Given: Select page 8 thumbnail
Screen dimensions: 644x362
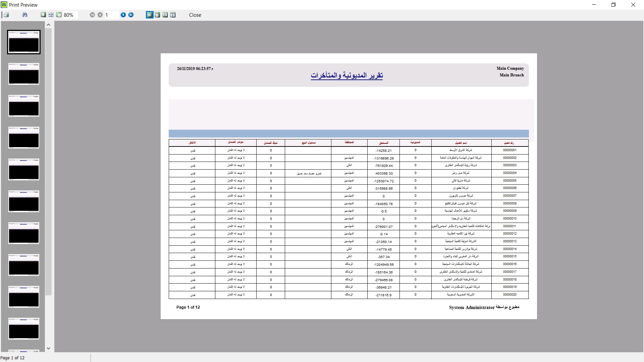Looking at the screenshot, I should (x=24, y=265).
